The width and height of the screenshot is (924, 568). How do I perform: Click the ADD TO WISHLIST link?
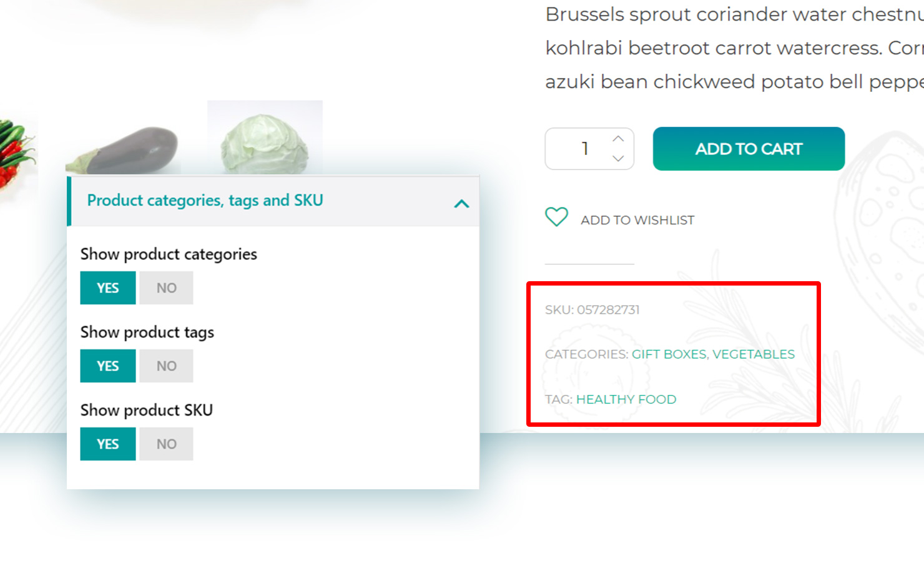[x=637, y=220]
